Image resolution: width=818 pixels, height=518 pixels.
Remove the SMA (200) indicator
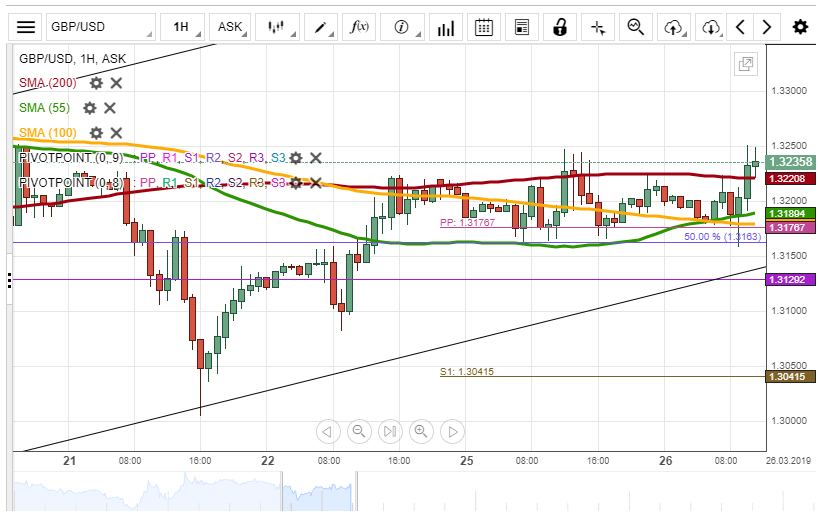click(x=116, y=83)
